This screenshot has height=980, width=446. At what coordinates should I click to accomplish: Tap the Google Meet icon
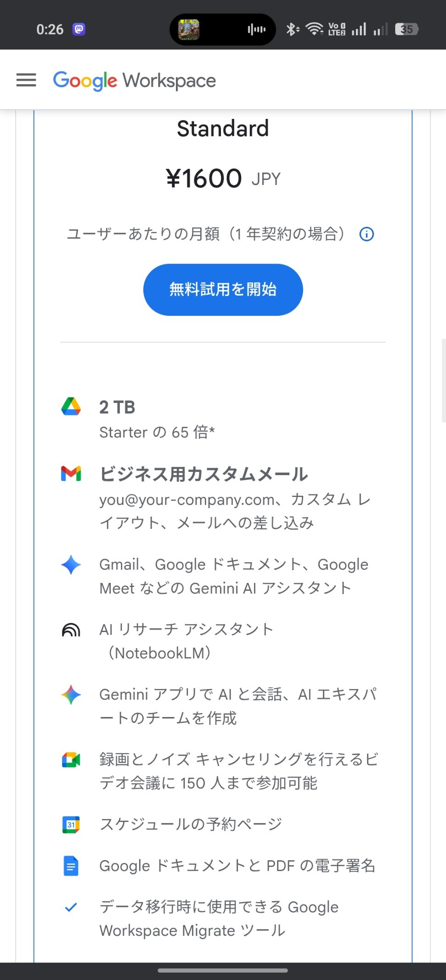pyautogui.click(x=71, y=760)
